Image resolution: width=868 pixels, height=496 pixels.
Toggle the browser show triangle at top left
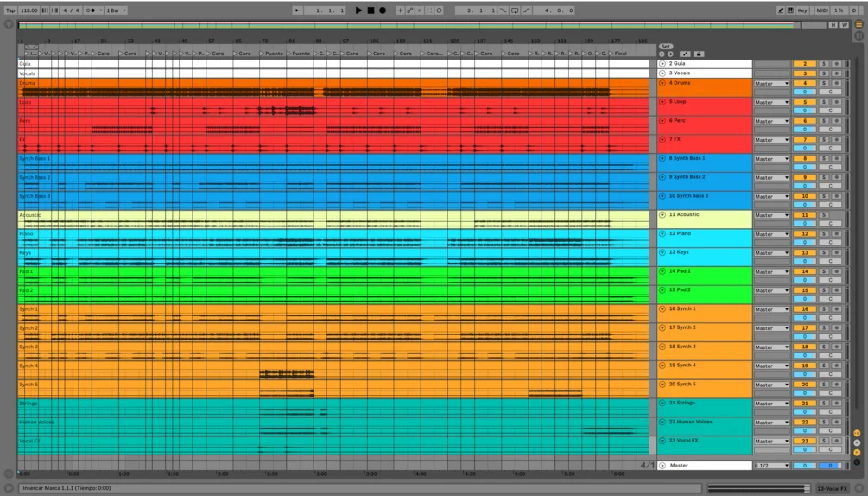pyautogui.click(x=9, y=24)
